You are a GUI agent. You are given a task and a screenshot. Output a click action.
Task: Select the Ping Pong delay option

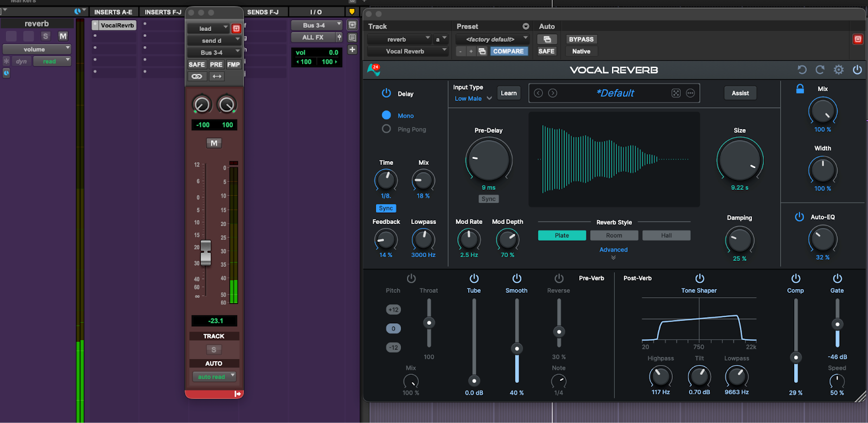tap(386, 129)
